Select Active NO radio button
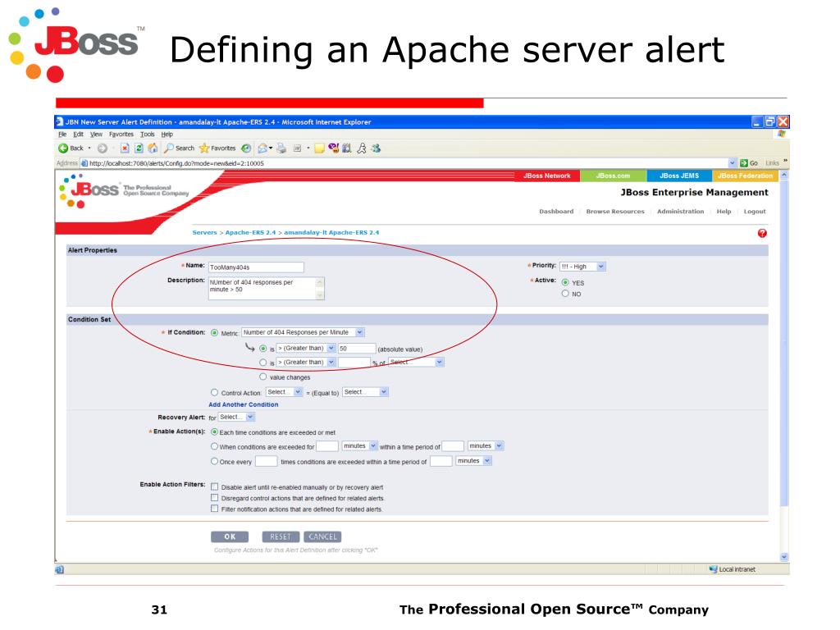This screenshot has height=630, width=840. (565, 294)
